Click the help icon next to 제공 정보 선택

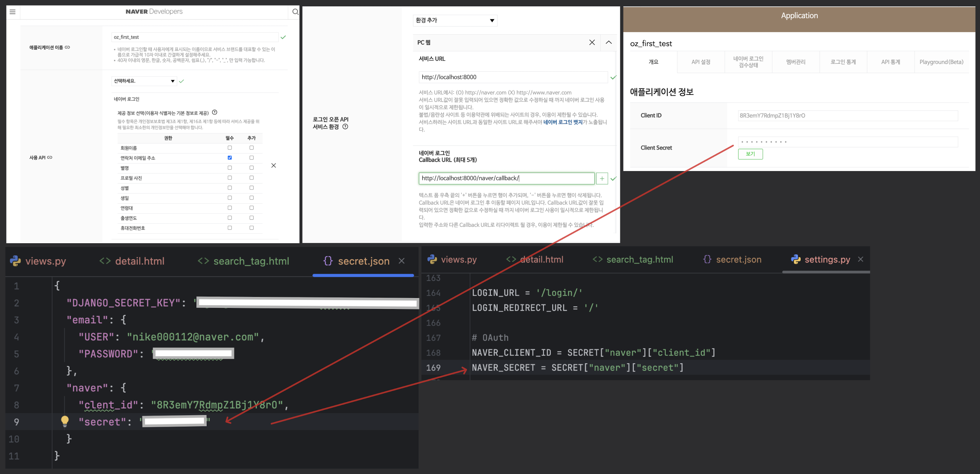pyautogui.click(x=215, y=112)
